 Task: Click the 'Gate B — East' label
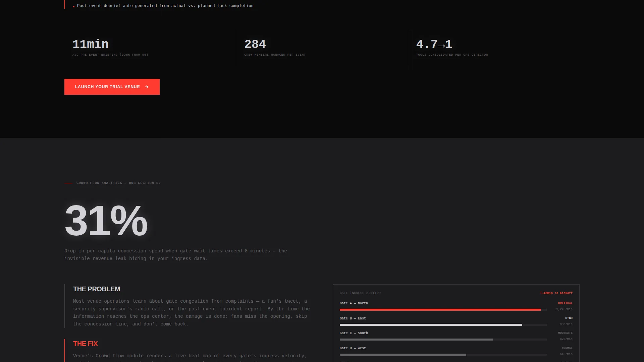(353, 318)
